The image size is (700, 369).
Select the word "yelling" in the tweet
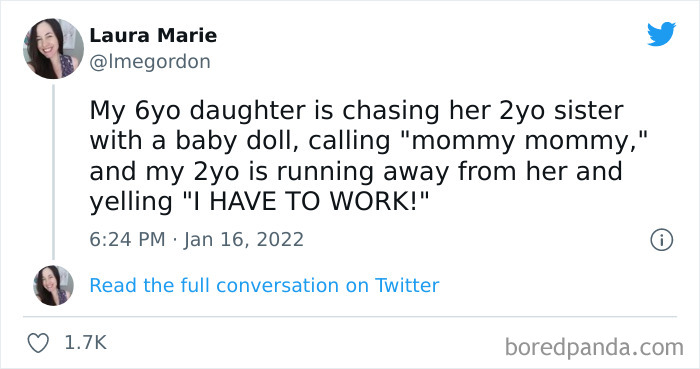click(131, 202)
